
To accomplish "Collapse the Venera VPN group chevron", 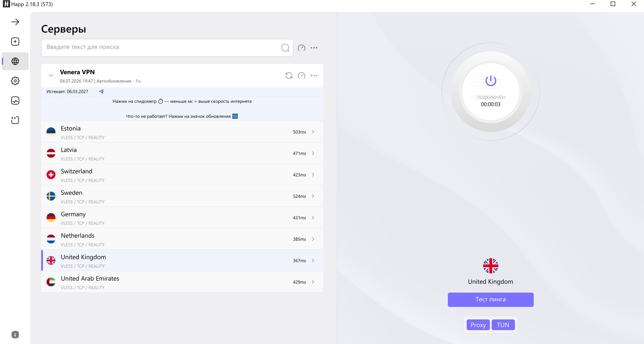I will click(51, 76).
